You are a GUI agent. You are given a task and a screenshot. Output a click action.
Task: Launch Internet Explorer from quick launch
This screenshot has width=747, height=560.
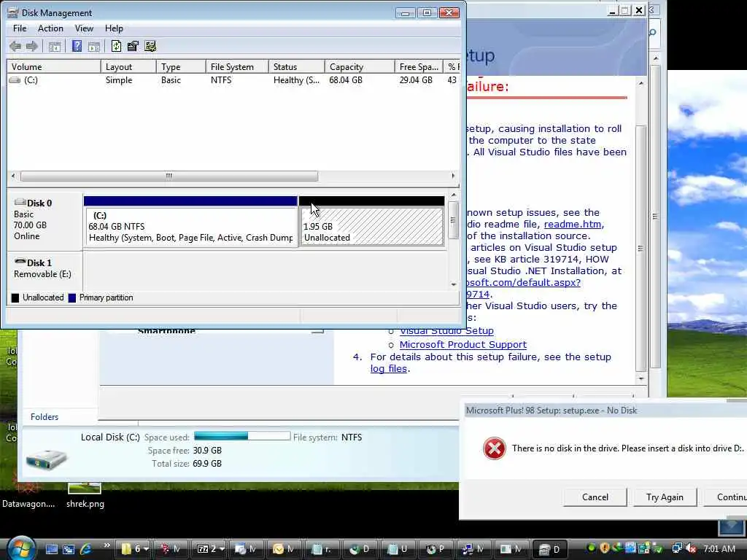(86, 549)
